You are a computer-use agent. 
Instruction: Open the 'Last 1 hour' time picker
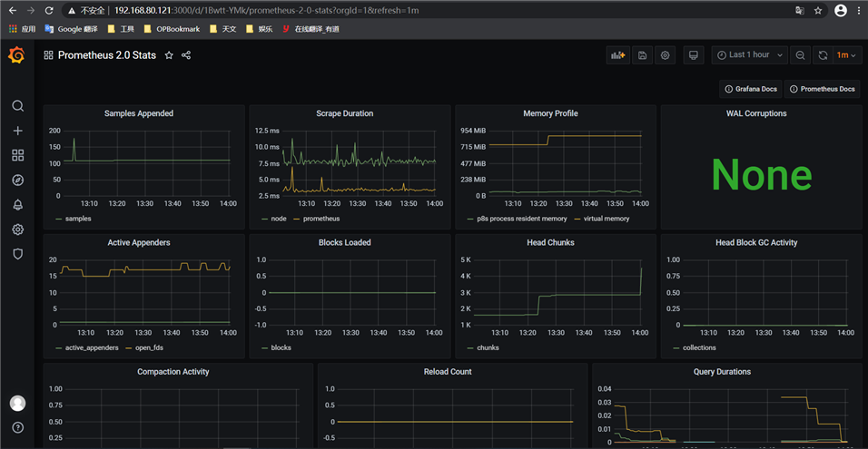tap(749, 55)
